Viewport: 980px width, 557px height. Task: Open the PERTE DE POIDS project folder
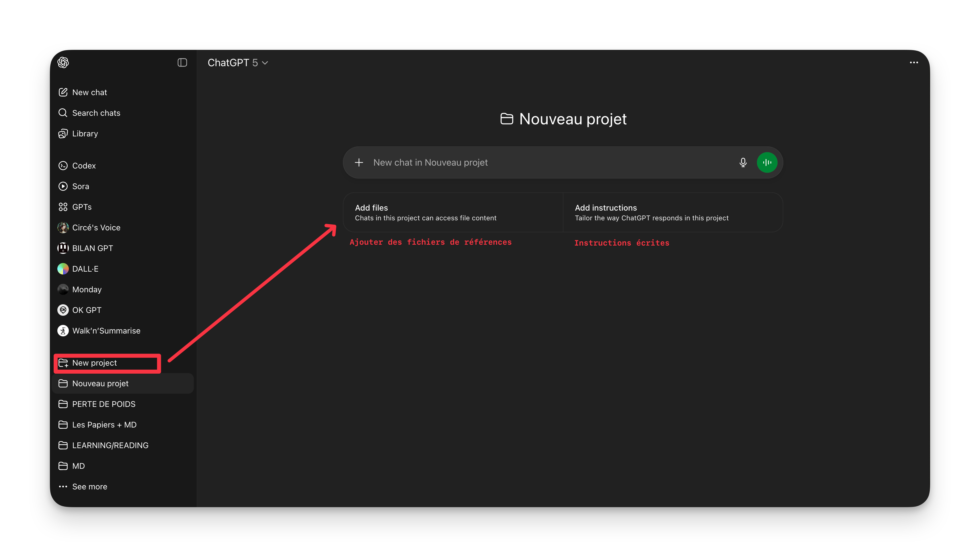coord(103,404)
